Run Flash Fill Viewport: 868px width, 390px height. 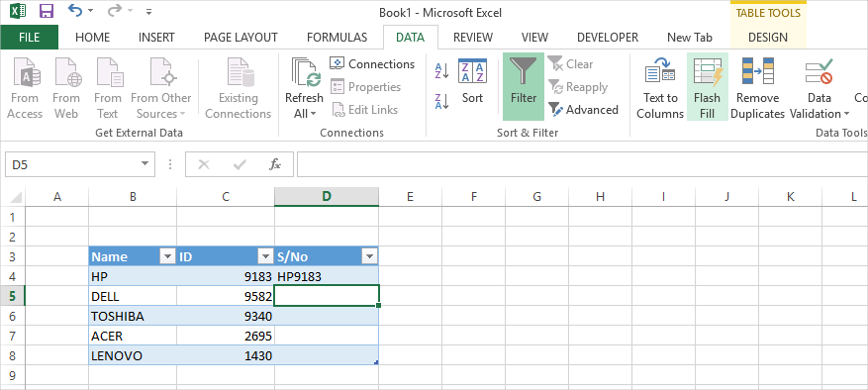click(x=707, y=87)
